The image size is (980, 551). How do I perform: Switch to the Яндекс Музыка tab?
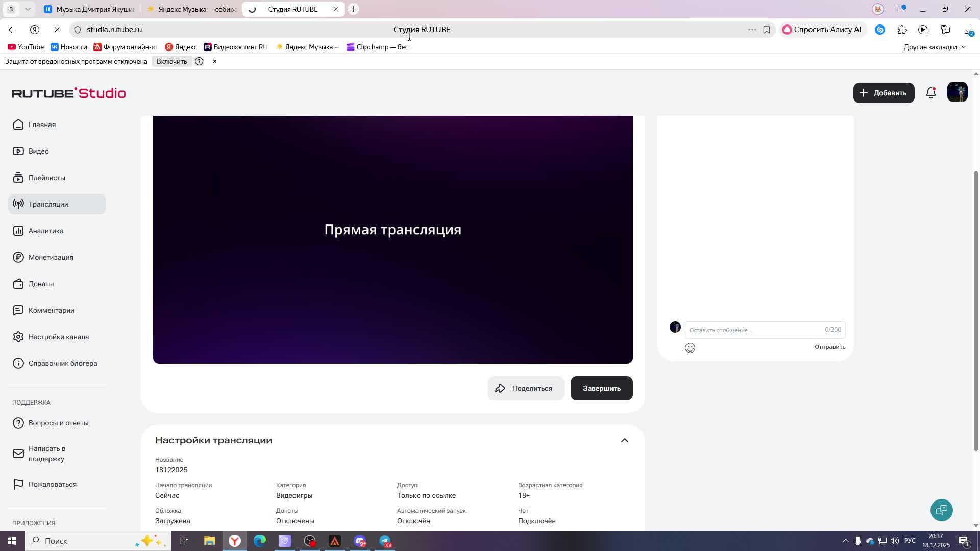pos(190,9)
